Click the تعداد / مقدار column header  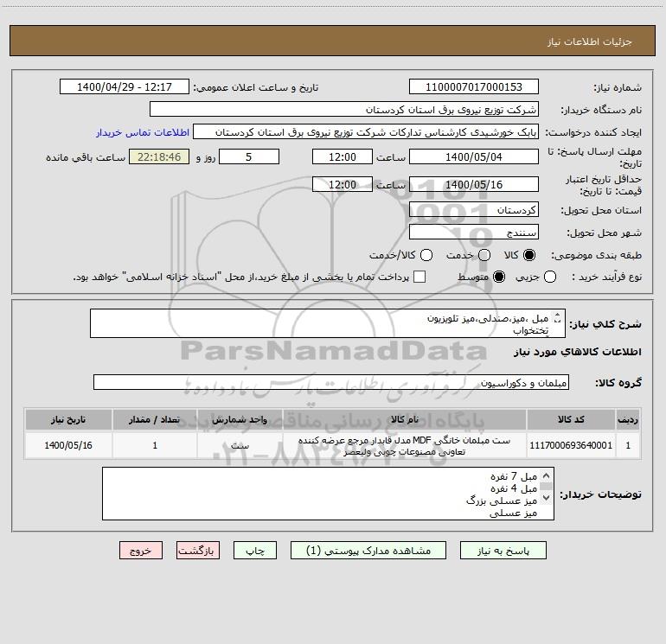pos(155,419)
